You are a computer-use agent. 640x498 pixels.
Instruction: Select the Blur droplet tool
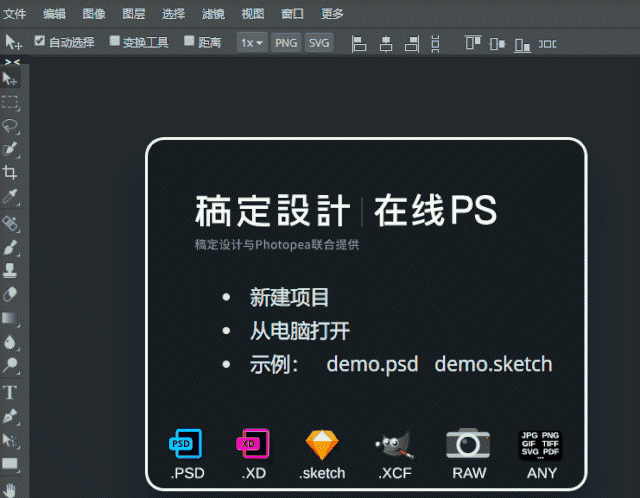[x=10, y=342]
